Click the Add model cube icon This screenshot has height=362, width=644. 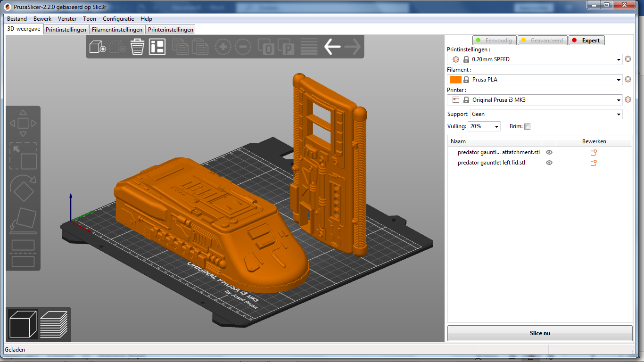coord(97,47)
